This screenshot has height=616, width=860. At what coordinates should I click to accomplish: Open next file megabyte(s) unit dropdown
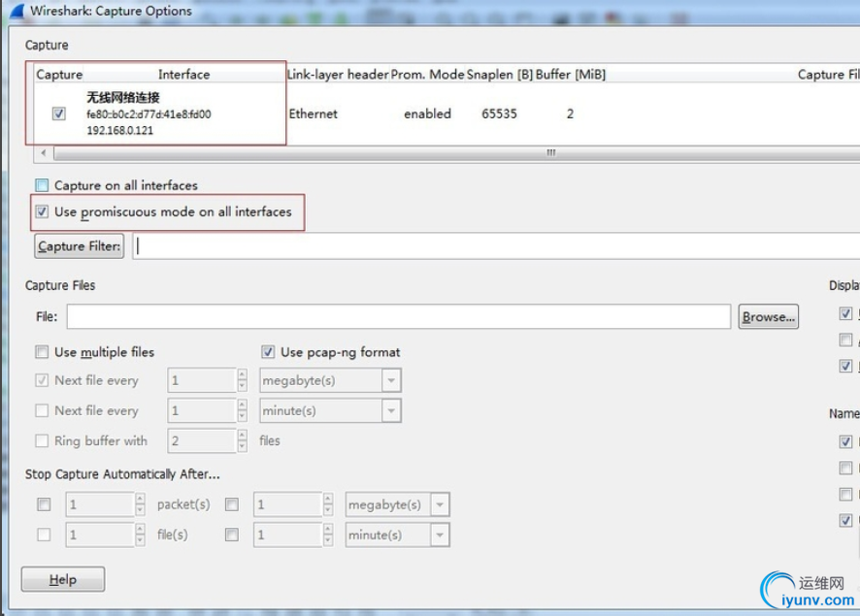click(x=330, y=380)
